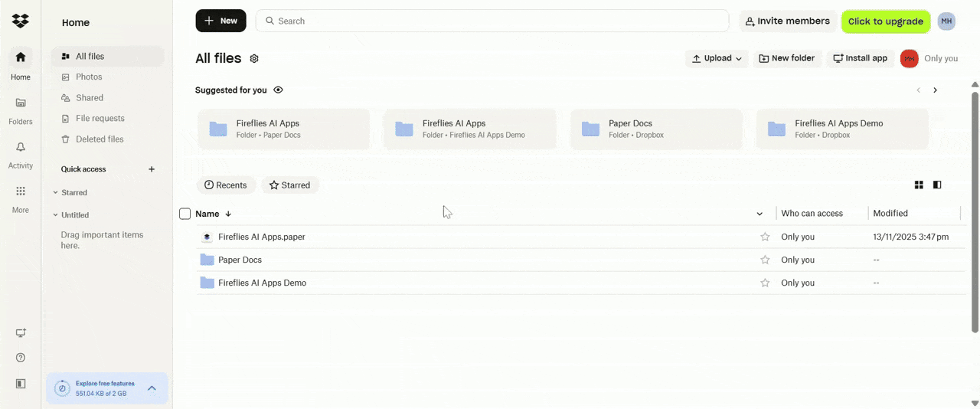
Task: Open the MH account avatar menu
Action: coord(946,21)
